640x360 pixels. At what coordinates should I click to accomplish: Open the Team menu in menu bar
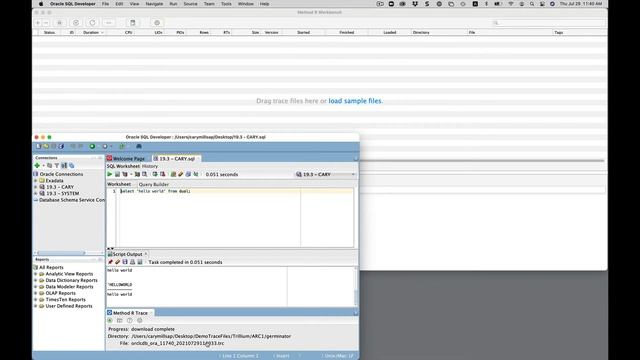(209, 4)
